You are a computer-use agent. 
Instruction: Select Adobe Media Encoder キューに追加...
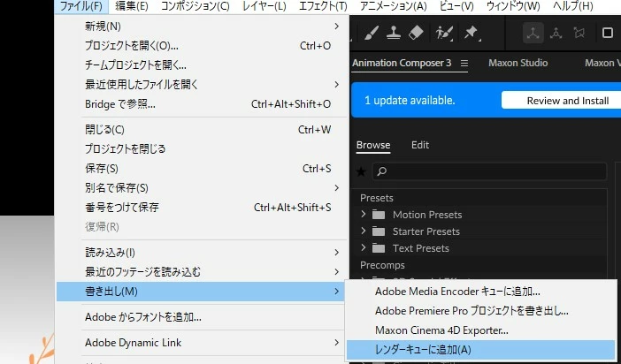[481, 292]
